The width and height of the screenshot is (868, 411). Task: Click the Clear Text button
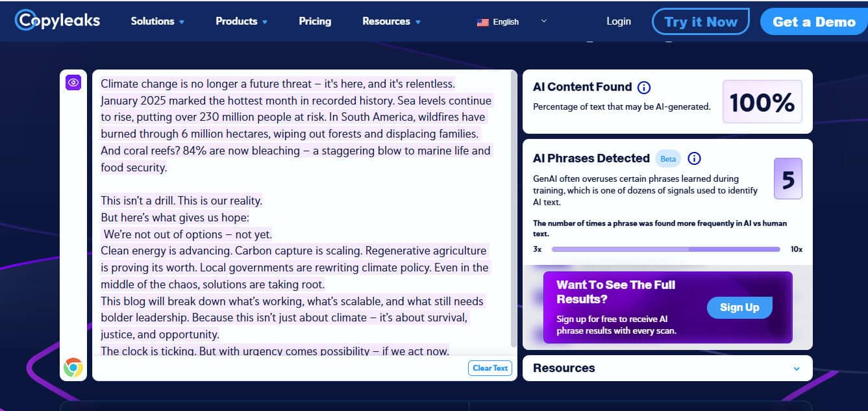(490, 368)
